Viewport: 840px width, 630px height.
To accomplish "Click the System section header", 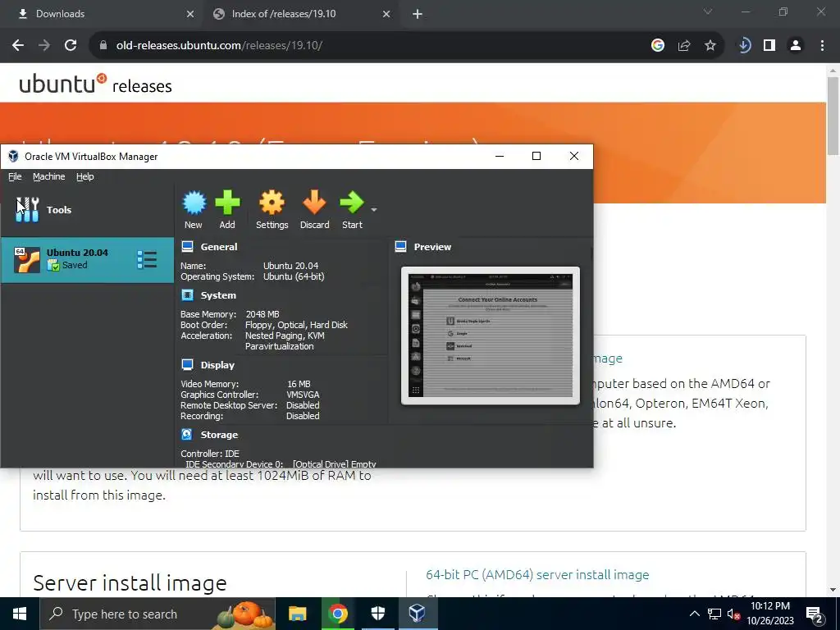I will click(218, 295).
